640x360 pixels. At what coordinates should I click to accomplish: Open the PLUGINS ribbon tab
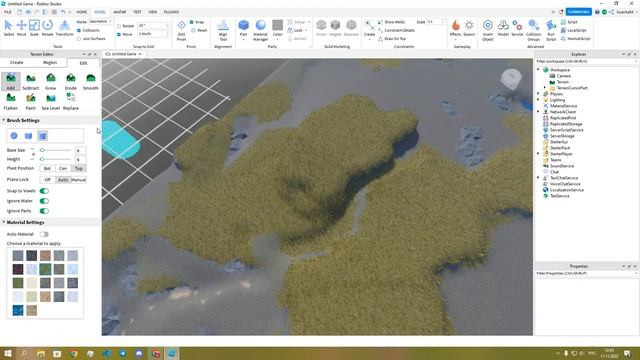[171, 12]
